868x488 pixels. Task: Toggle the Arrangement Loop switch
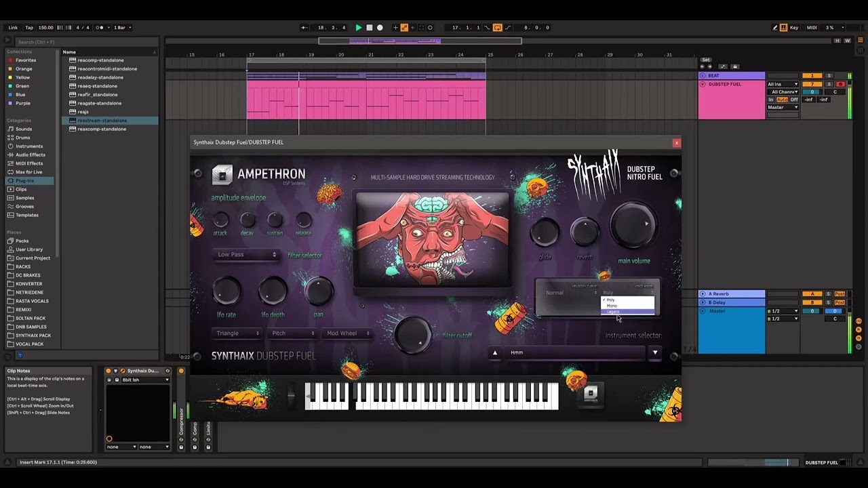click(x=497, y=28)
